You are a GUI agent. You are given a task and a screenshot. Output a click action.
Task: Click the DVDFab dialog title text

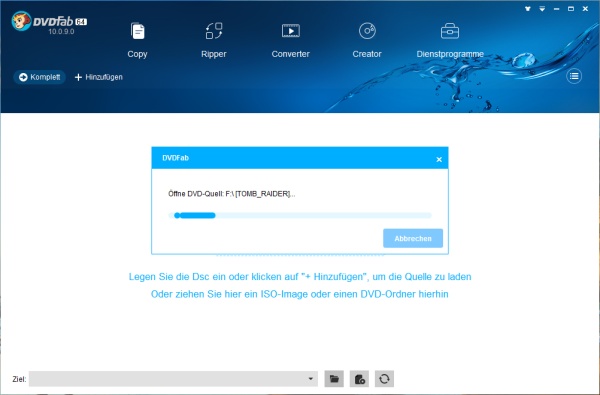(175, 158)
